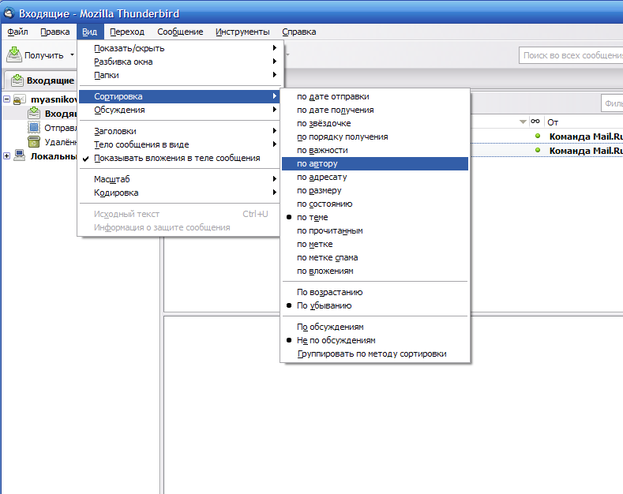Screen dimensions: 623x494
Task: Click the 'Получить' toolbar button
Action: tap(35, 55)
